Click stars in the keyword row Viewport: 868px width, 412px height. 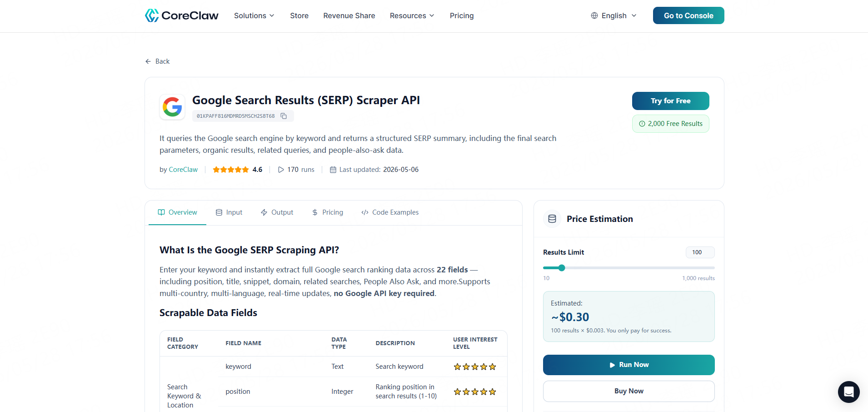[x=475, y=367]
